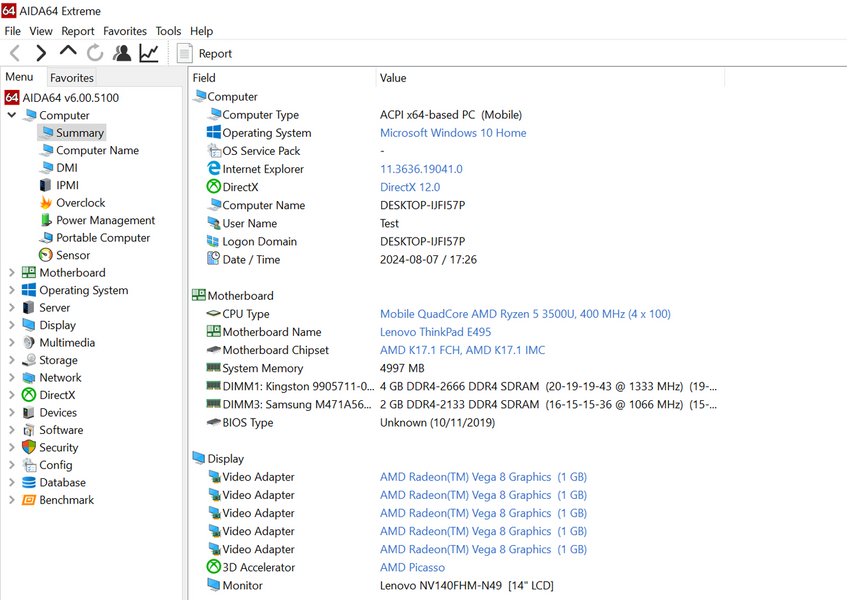The width and height of the screenshot is (847, 600).
Task: Switch to the Favorites tab
Action: [72, 78]
